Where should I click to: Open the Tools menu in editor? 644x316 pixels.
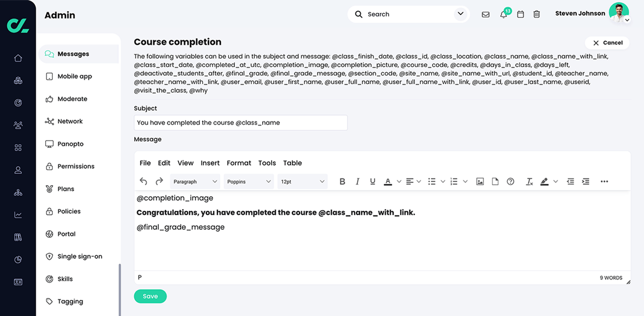click(x=267, y=163)
